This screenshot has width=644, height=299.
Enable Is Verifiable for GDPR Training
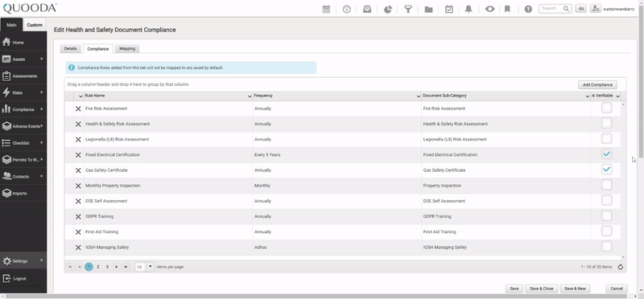[x=606, y=215]
